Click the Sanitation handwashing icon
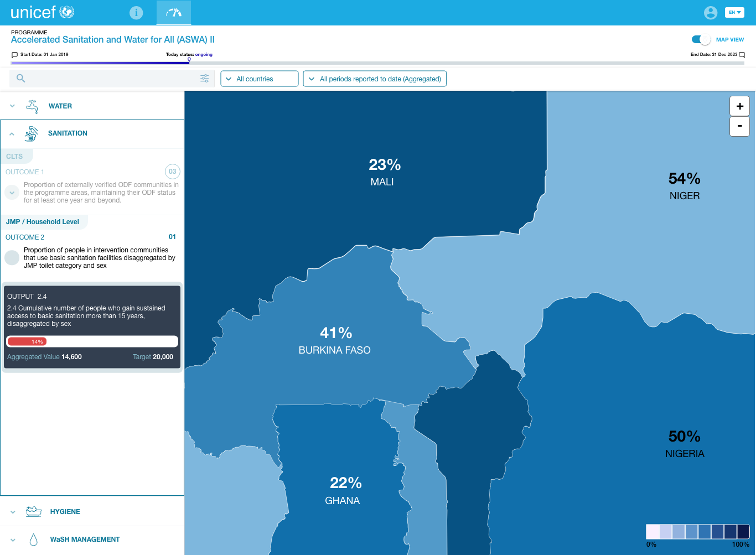Screen dimensions: 756x555 click(32, 133)
